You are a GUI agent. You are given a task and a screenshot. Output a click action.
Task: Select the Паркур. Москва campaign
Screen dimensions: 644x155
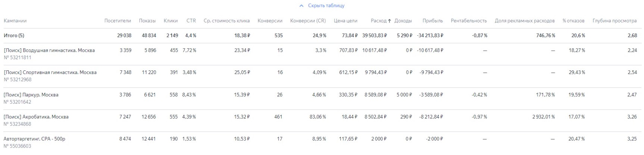click(x=31, y=95)
